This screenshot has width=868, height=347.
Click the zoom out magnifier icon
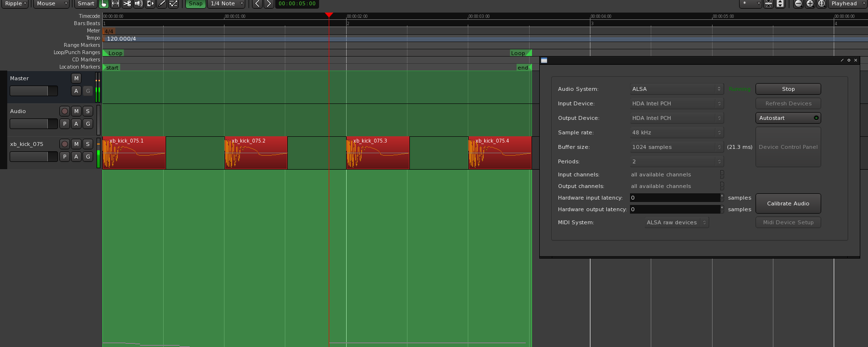[x=798, y=4]
